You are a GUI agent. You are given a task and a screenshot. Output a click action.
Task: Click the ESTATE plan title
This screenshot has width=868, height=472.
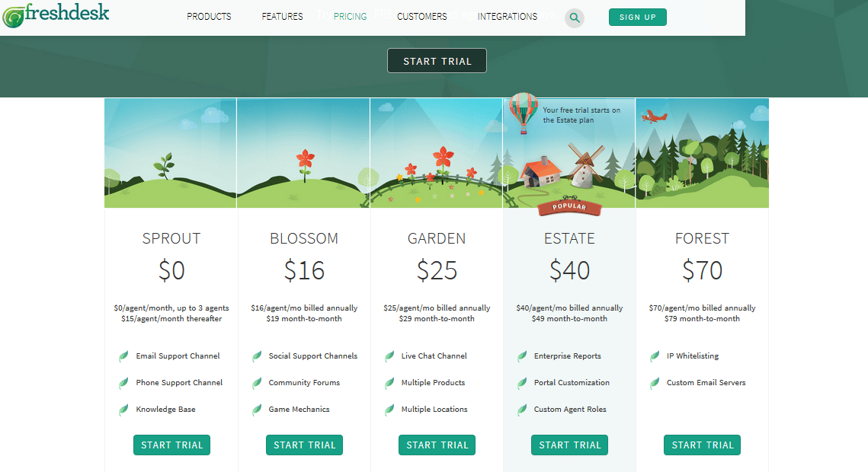pos(569,238)
